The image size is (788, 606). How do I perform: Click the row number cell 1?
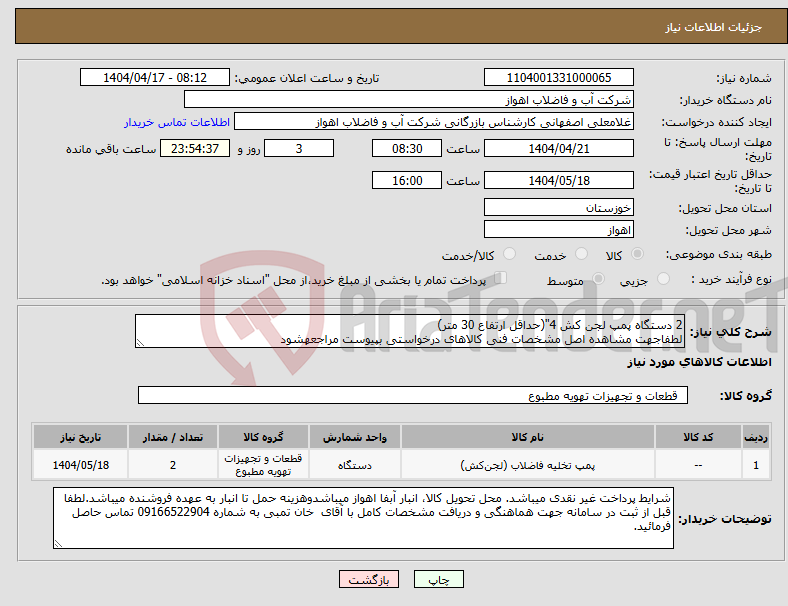coord(755,465)
